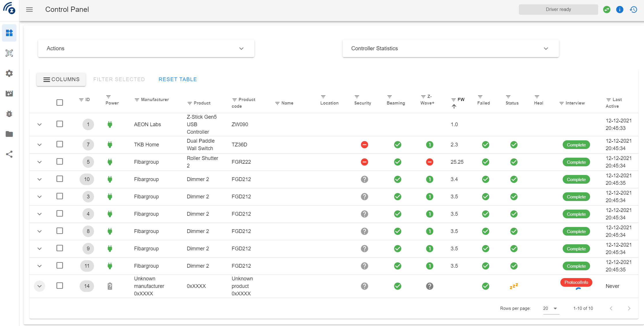Open the Control Panel dashboard sidebar icon

click(x=9, y=33)
